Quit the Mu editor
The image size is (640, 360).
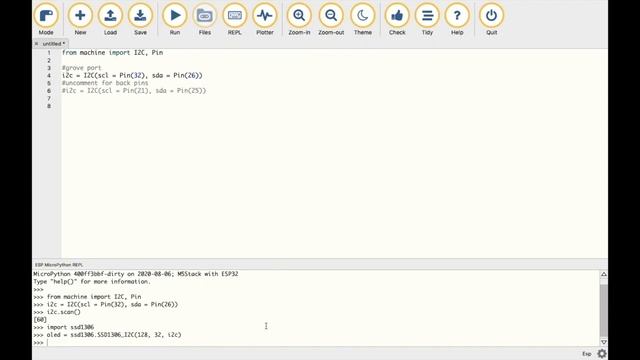coord(491,19)
